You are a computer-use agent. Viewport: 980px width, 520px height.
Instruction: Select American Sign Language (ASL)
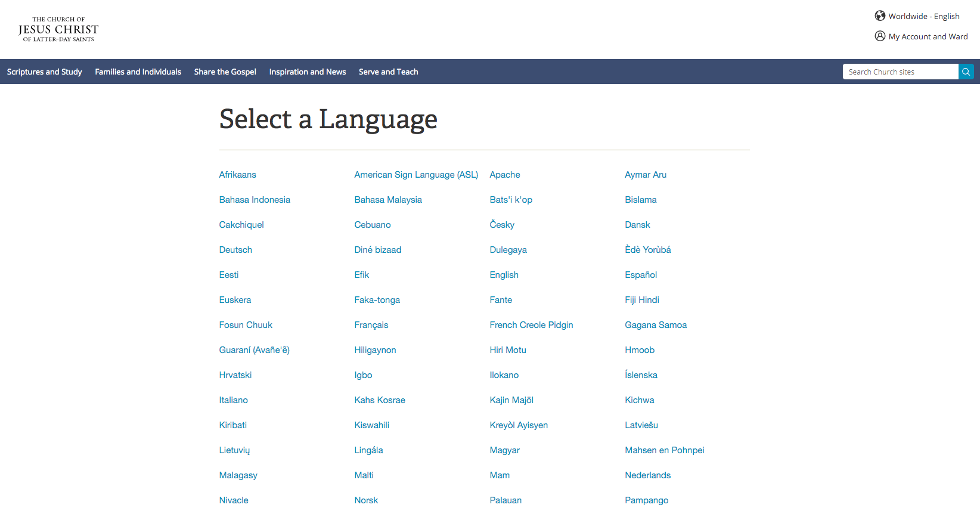[x=416, y=175]
